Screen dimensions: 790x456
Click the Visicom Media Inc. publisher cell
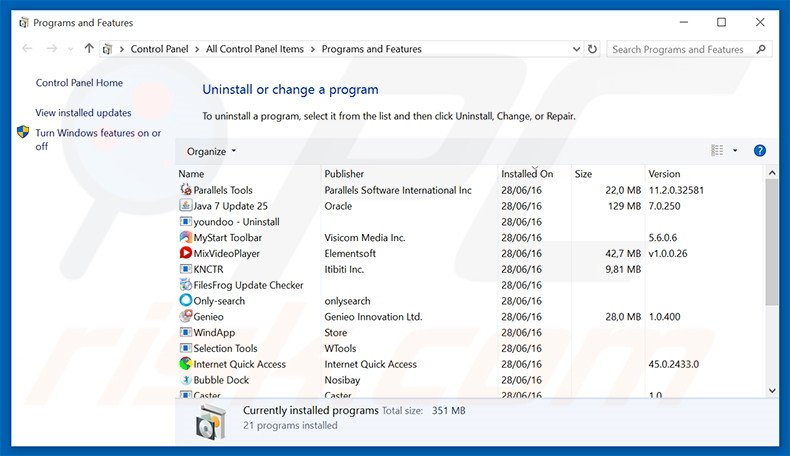coord(365,238)
